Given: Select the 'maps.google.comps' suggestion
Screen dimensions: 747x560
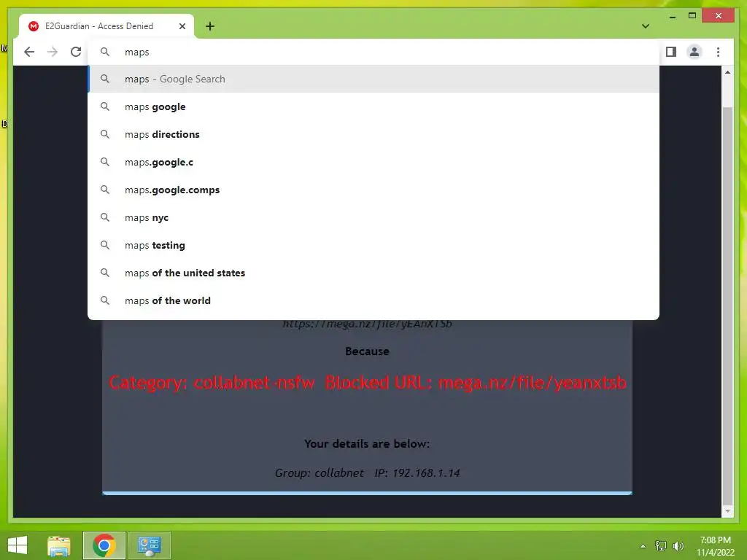Looking at the screenshot, I should point(373,190).
